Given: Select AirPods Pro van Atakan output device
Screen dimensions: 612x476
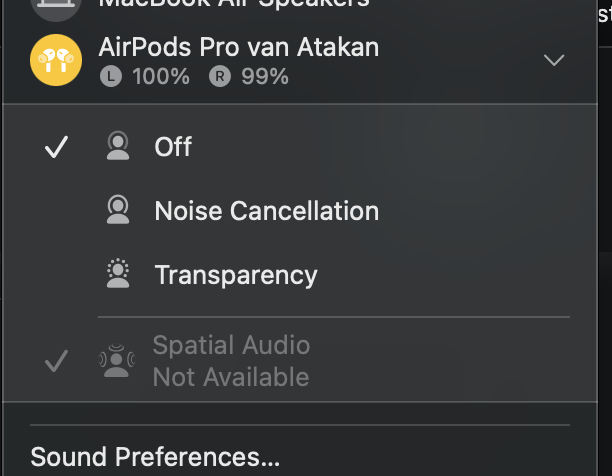Looking at the screenshot, I should (x=239, y=46).
